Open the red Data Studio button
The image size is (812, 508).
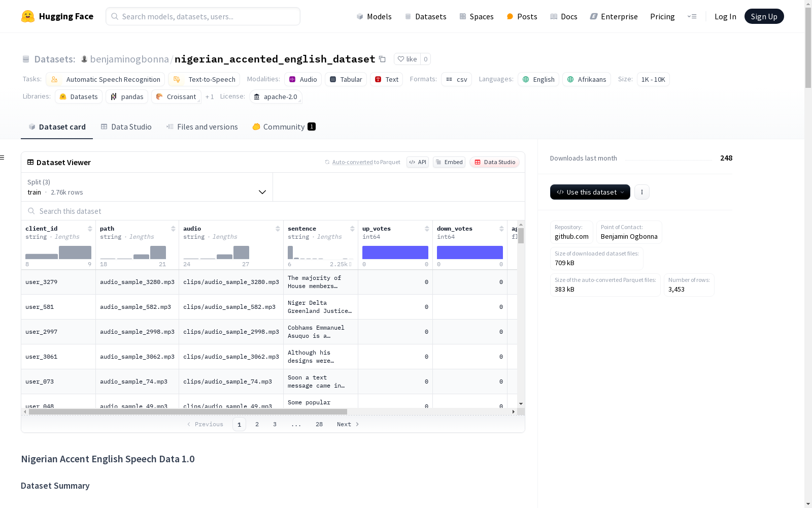click(495, 162)
